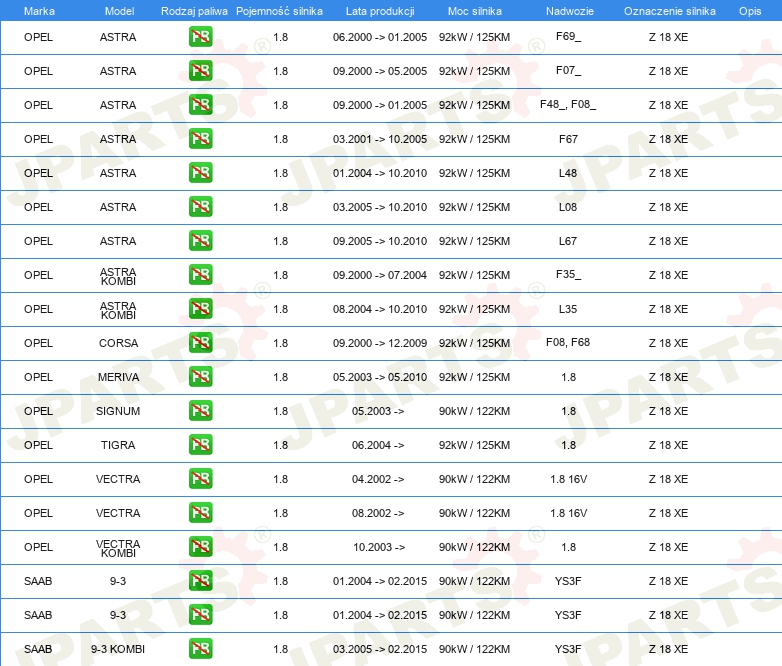
Task: Click the fuel icon in the Vectra 08.2002 row
Action: (200, 512)
